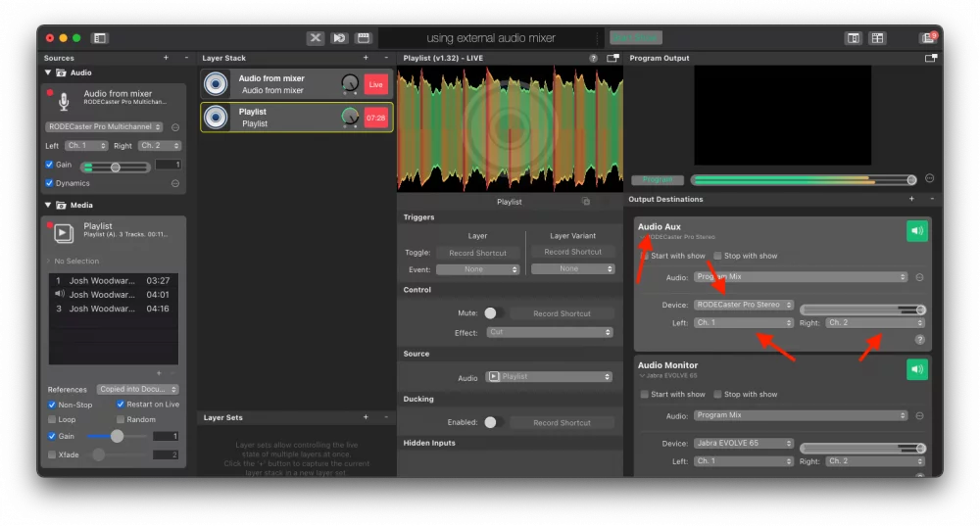Pop out the Playlist preview window

[x=612, y=58]
